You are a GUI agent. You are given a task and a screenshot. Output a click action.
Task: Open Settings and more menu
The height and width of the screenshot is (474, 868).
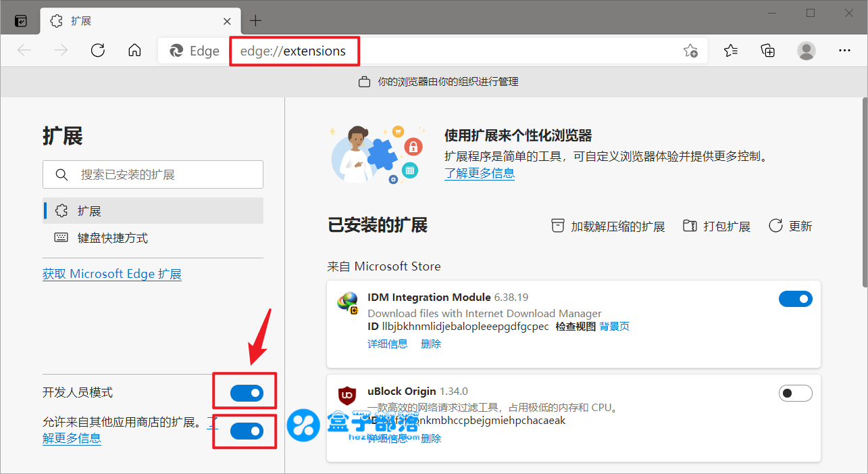(844, 51)
